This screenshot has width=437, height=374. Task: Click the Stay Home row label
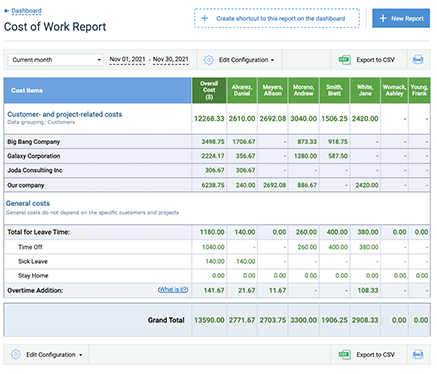33,276
